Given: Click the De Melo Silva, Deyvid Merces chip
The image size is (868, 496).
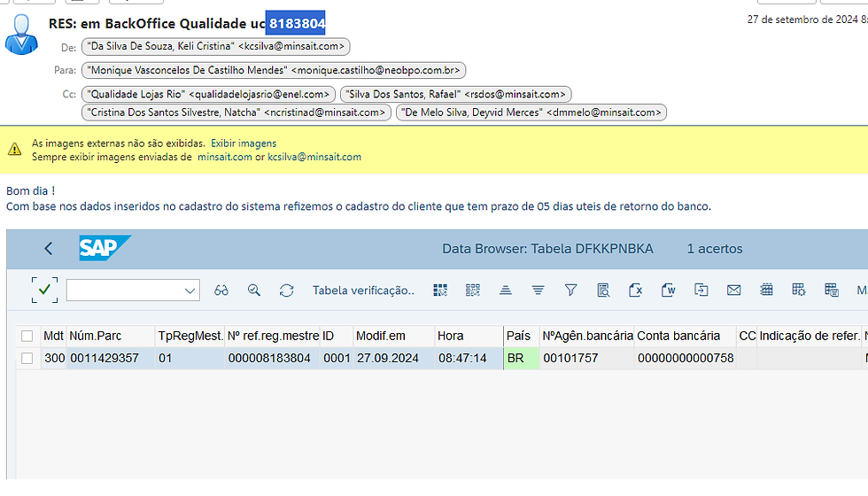Looking at the screenshot, I should point(531,112).
